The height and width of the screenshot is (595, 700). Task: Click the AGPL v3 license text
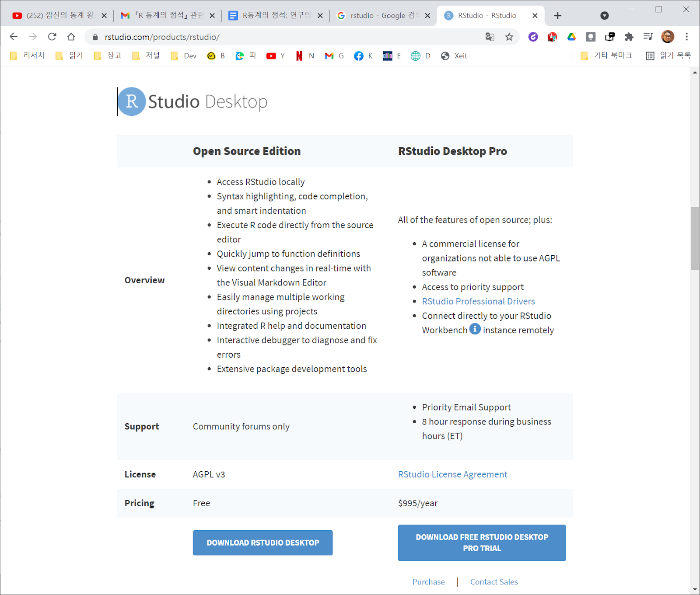point(209,474)
